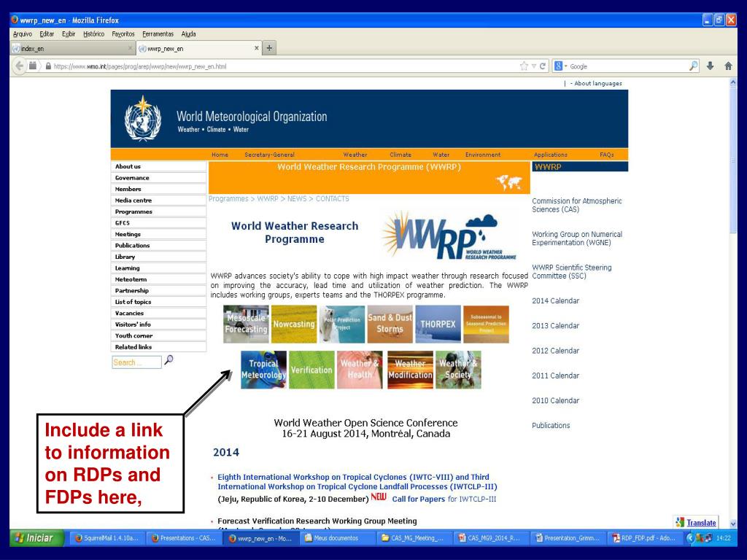The width and height of the screenshot is (747, 560).
Task: Open the Arquivo menu
Action: coord(23,34)
